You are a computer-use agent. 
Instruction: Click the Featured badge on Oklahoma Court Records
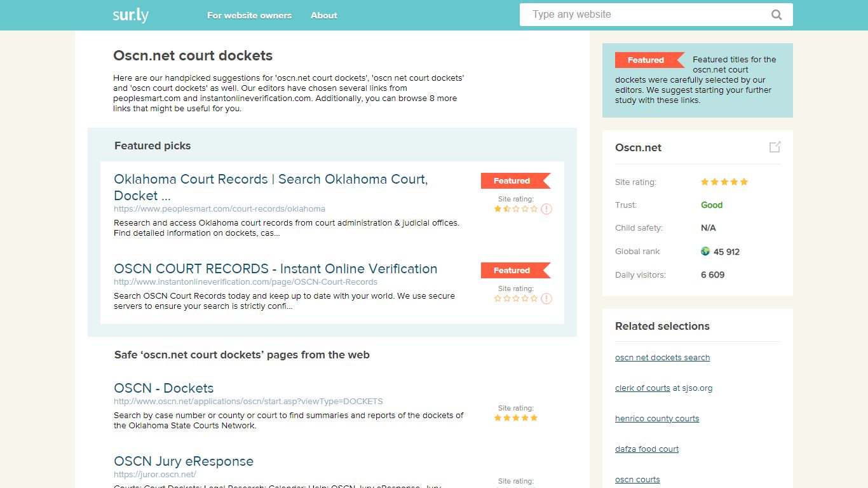pyautogui.click(x=515, y=181)
